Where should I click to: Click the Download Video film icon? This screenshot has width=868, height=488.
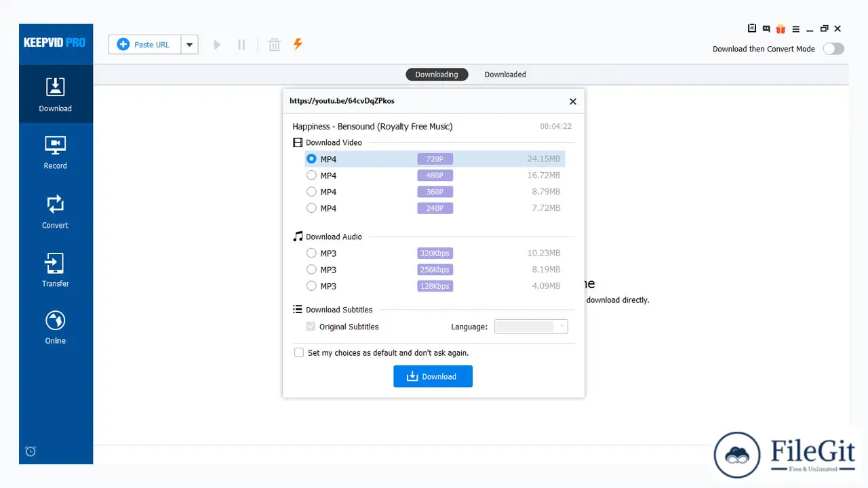click(x=298, y=142)
